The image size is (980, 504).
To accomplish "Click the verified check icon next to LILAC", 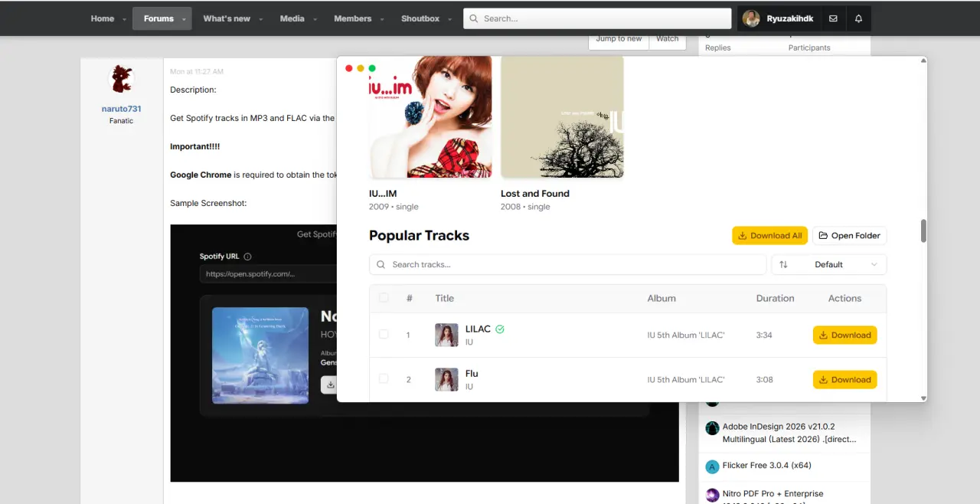I will tap(500, 329).
